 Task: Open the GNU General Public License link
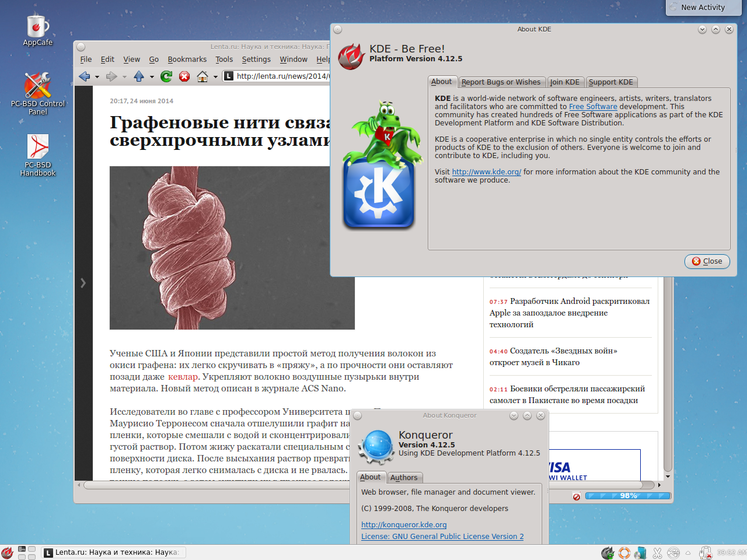(x=442, y=537)
